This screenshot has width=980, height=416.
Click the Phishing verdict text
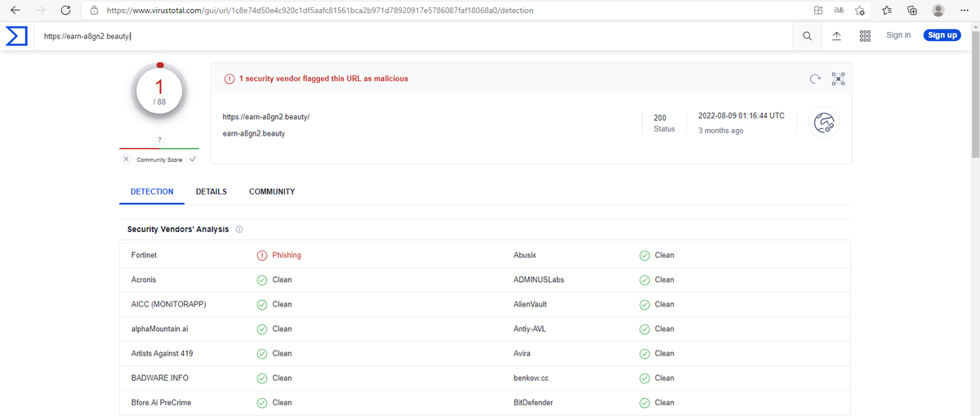point(287,255)
